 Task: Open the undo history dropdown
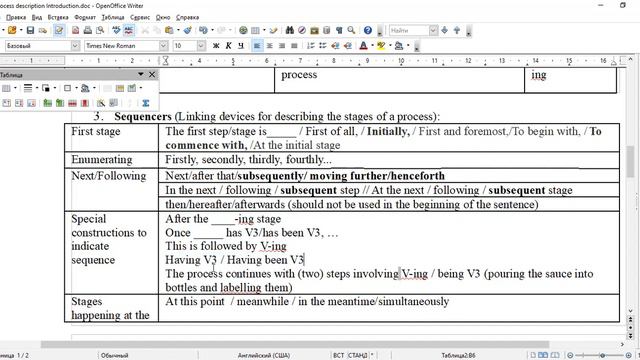point(212,30)
